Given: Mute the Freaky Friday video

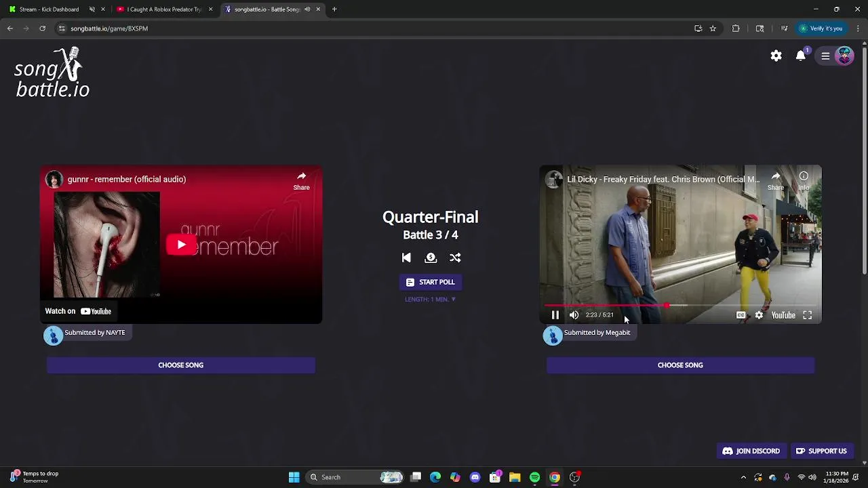Looking at the screenshot, I should pos(574,315).
